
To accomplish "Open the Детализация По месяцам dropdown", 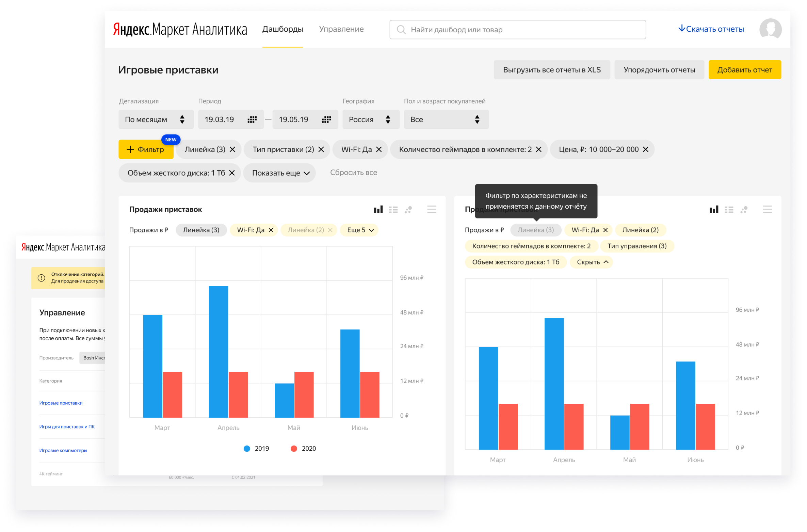I will [x=156, y=119].
